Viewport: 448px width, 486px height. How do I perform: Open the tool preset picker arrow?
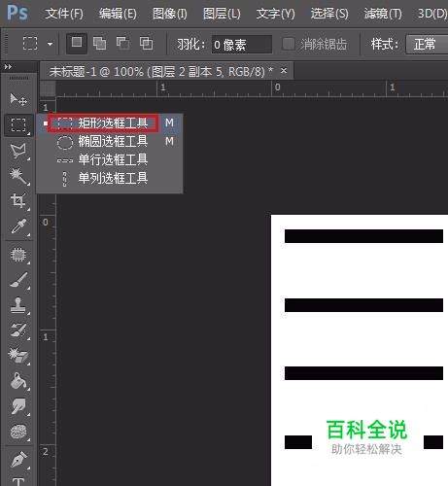tap(50, 44)
